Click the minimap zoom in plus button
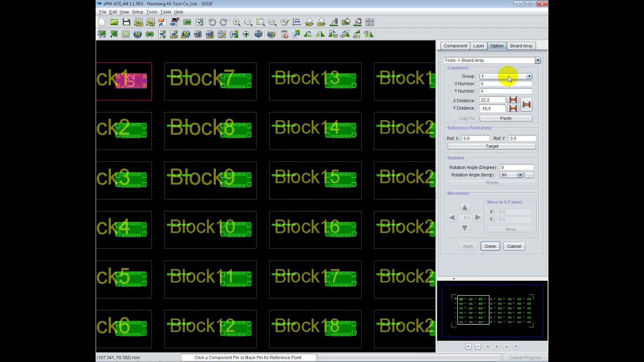The image size is (644, 362). click(x=468, y=346)
